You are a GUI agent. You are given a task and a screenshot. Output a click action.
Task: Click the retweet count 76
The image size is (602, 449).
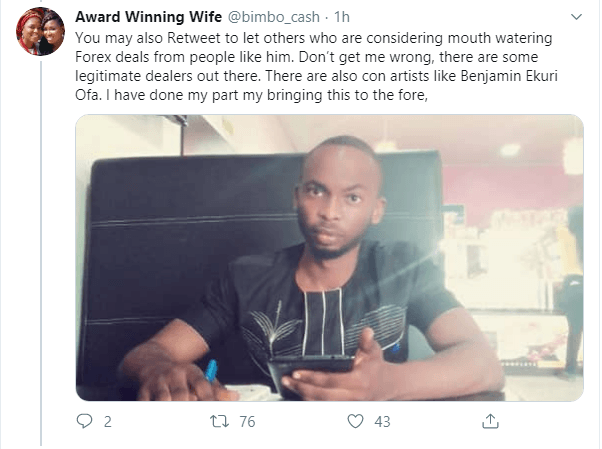(247, 422)
